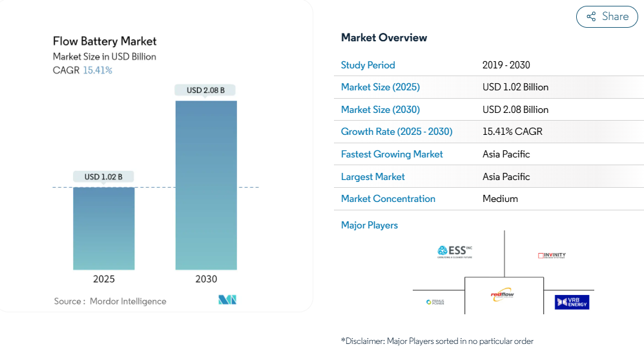Viewport: 644px width, 353px height.
Task: Click the Mordor Intelligence logo icon
Action: coord(227,299)
